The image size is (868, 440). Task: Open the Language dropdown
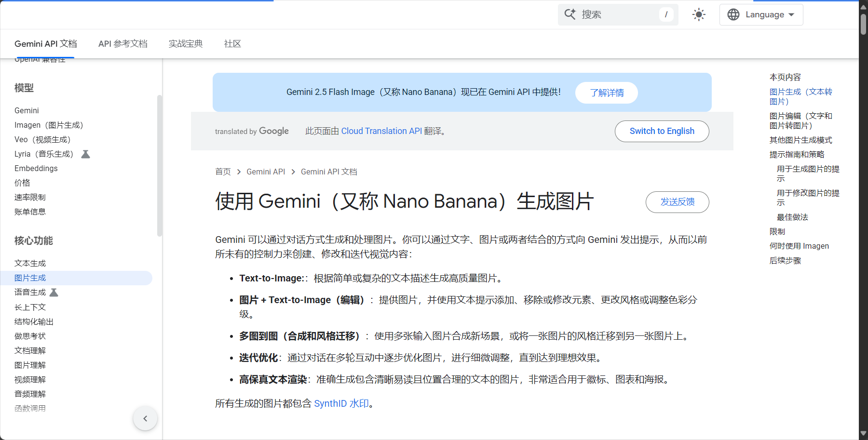click(761, 14)
